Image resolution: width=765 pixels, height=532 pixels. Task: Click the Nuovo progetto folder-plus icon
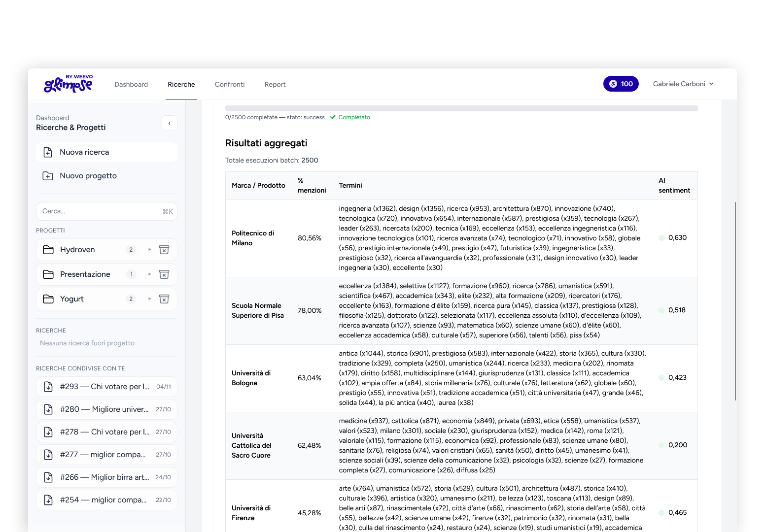[x=48, y=176]
